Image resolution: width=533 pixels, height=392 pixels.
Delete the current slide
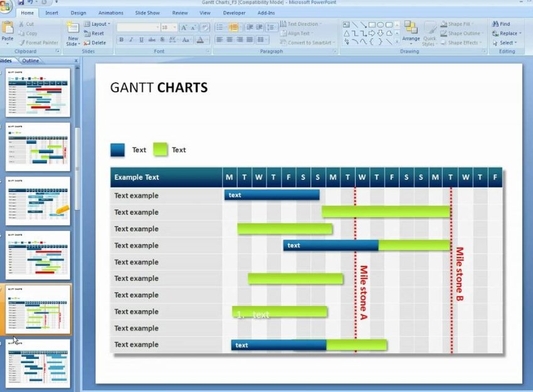click(x=95, y=43)
